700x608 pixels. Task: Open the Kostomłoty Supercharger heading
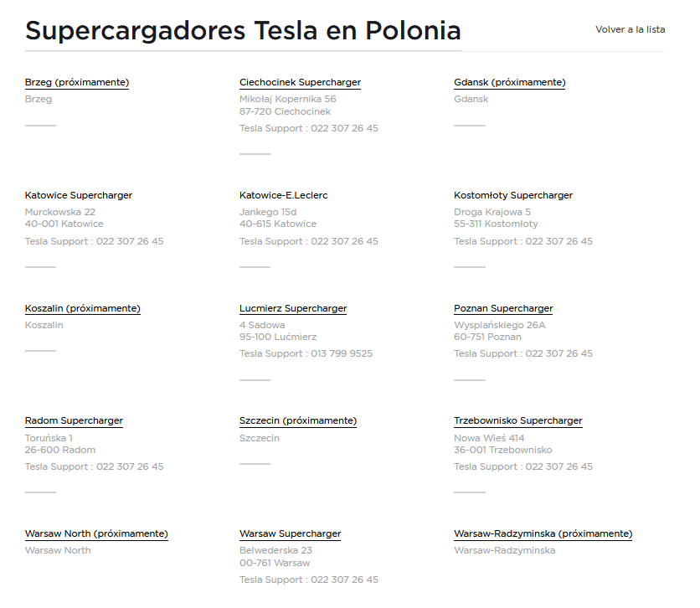tap(513, 195)
